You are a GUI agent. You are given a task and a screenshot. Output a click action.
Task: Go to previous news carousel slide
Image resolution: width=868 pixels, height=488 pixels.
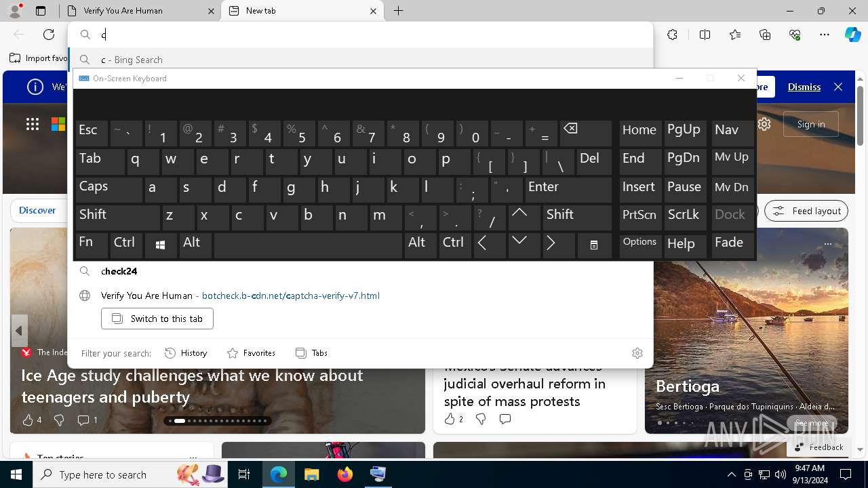[x=19, y=331]
